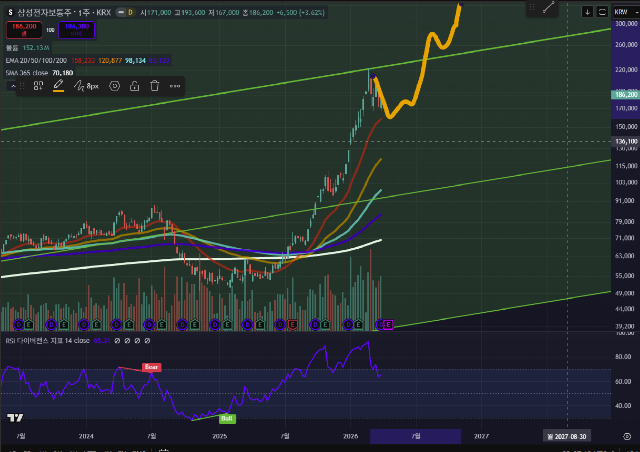
Task: Click the down-arrow button near price scale
Action: tap(587, 12)
